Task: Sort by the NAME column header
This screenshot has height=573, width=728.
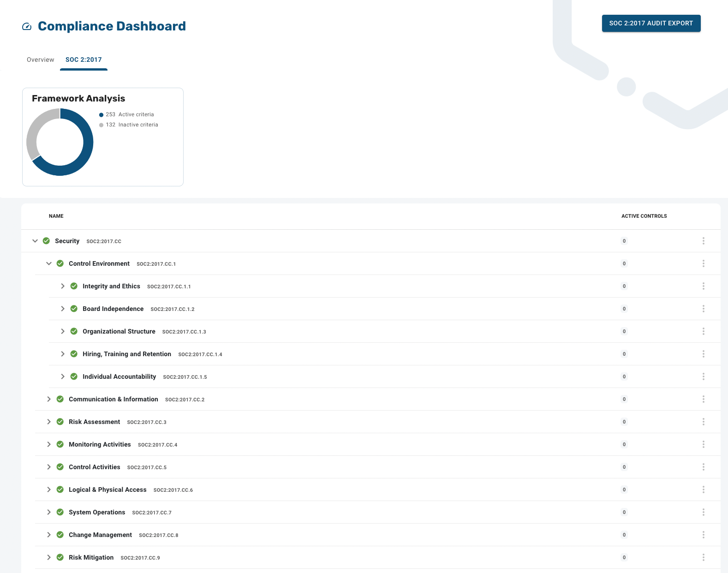Action: pos(56,216)
